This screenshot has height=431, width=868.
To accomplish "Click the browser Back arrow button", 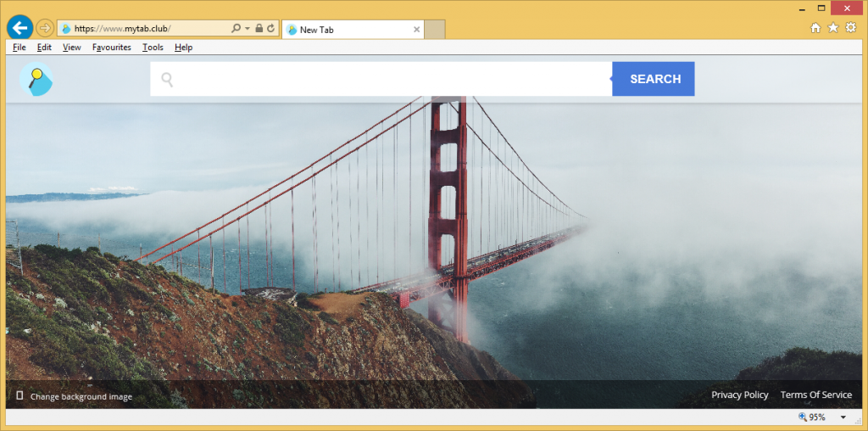I will 19,28.
